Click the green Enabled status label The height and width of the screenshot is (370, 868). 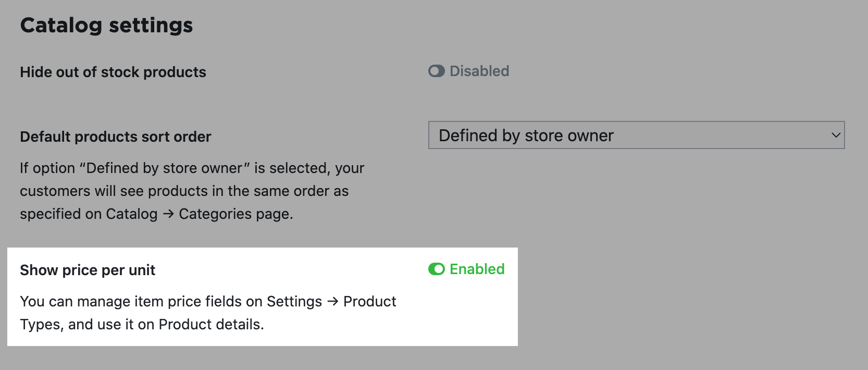tap(477, 269)
